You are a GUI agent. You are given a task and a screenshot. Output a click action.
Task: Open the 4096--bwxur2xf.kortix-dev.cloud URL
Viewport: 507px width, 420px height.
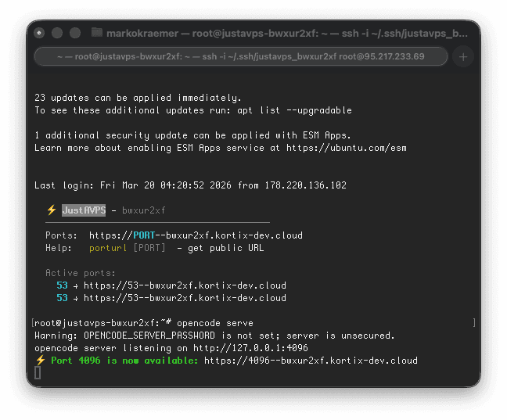(x=311, y=361)
